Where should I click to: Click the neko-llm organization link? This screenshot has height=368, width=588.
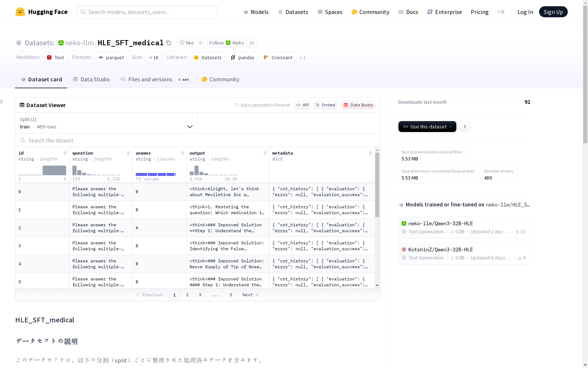point(79,43)
